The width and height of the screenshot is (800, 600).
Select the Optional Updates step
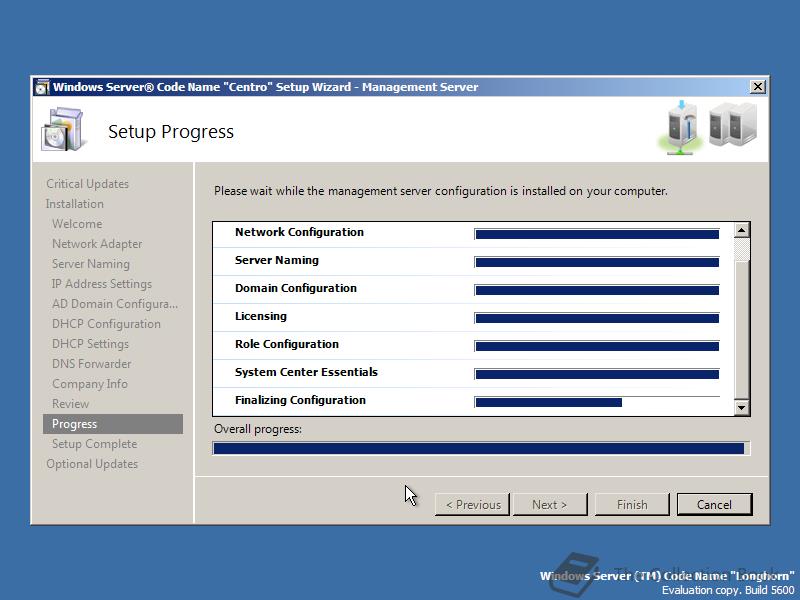point(92,464)
